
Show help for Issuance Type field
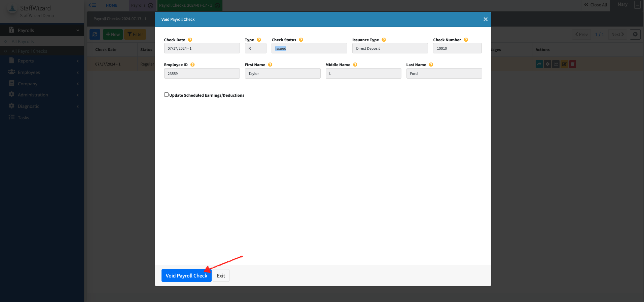tap(384, 40)
